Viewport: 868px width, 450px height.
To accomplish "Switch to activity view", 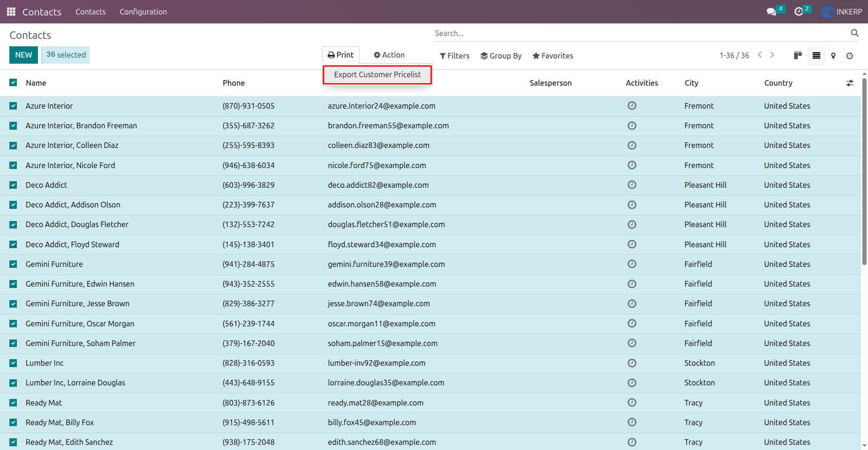I will [850, 56].
